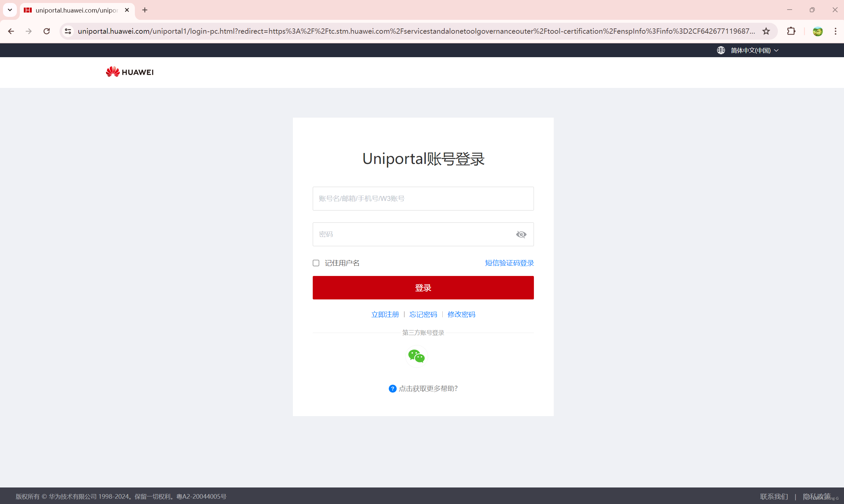
Task: Click the blue help question mark icon
Action: pyautogui.click(x=392, y=389)
